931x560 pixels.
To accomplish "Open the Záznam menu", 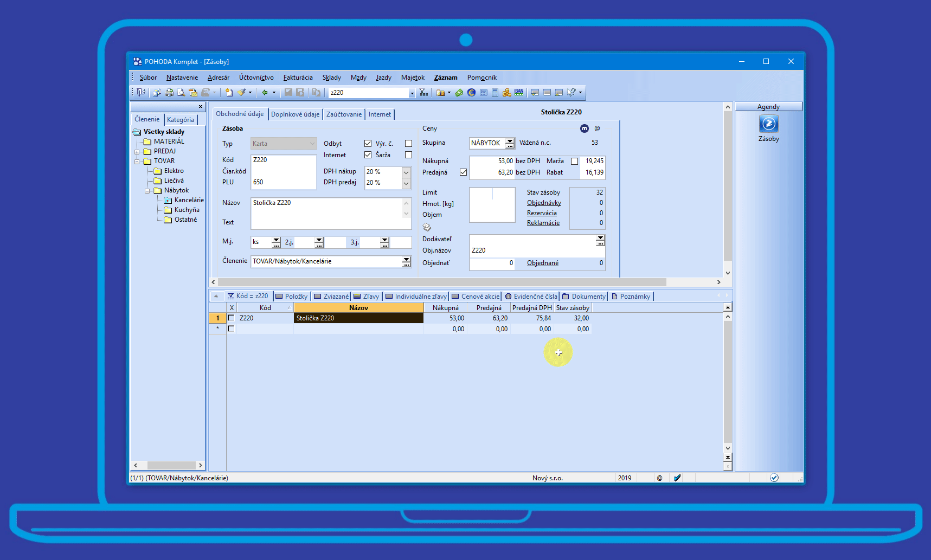I will [446, 78].
